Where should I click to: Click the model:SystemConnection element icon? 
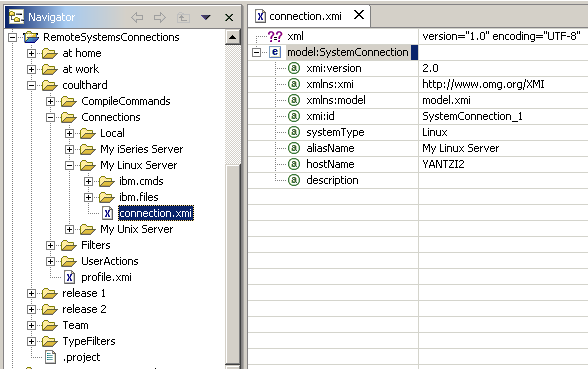point(275,52)
